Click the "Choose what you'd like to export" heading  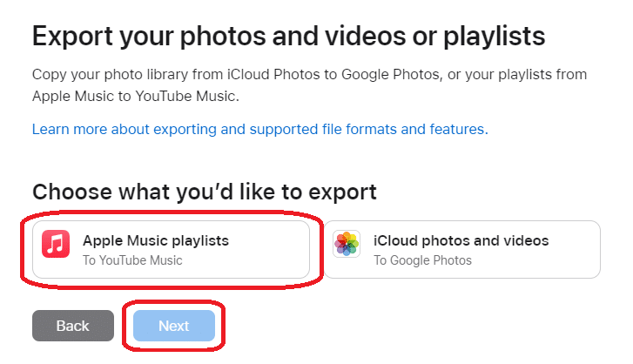[205, 192]
